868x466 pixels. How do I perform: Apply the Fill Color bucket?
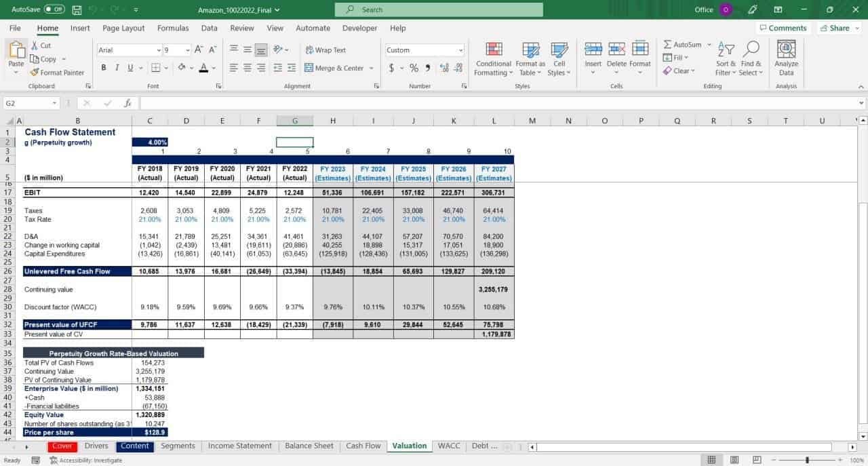(x=182, y=67)
